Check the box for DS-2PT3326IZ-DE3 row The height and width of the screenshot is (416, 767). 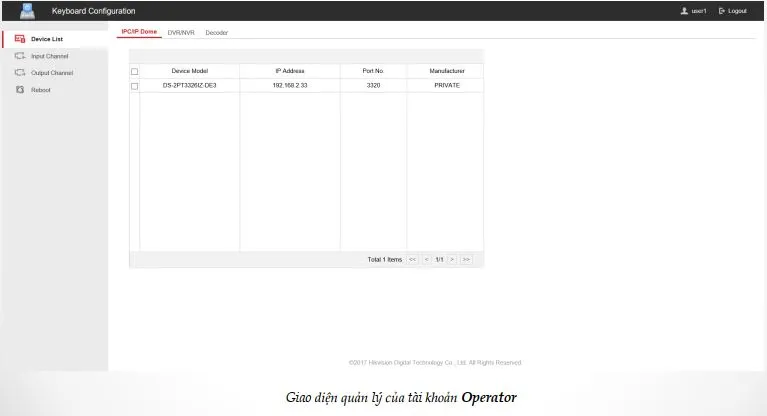pos(135,86)
